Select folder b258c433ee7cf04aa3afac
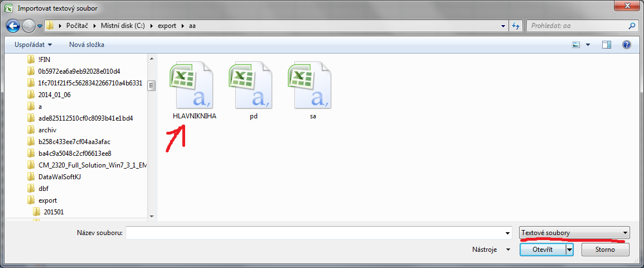This screenshot has height=268, width=644. pos(74,141)
